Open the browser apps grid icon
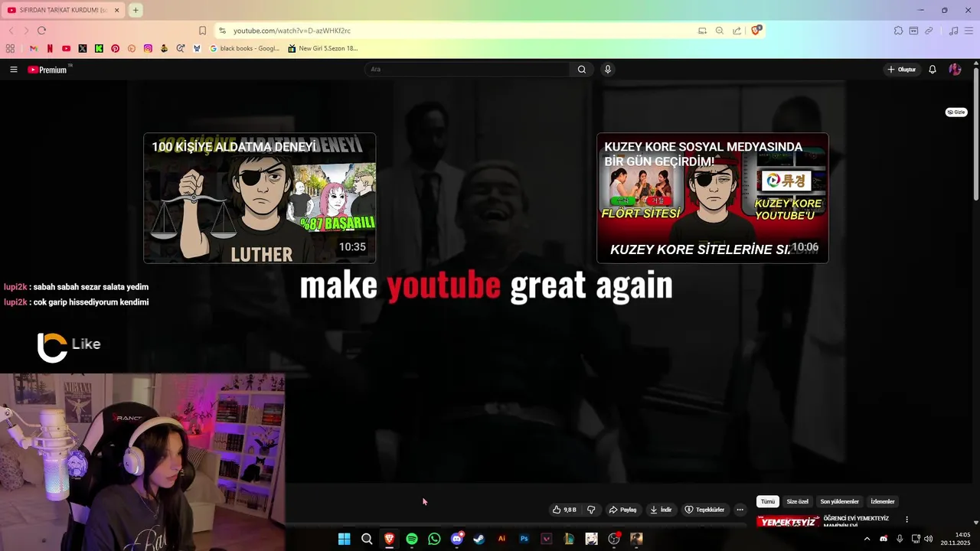The height and width of the screenshot is (551, 980). 10,48
